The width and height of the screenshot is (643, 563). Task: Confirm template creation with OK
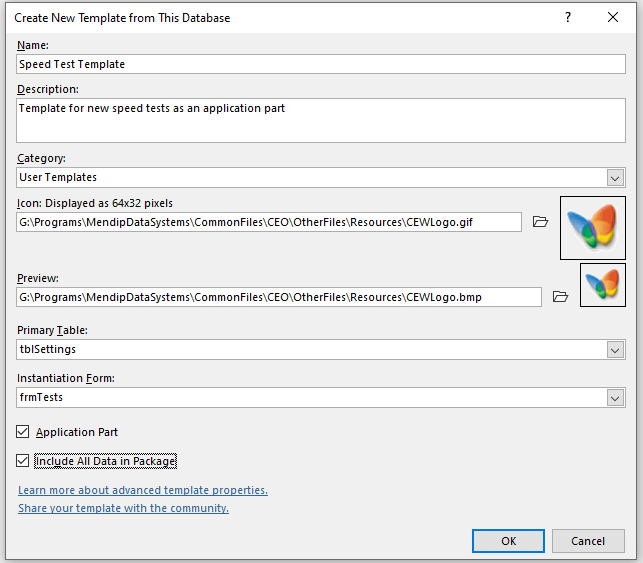pos(508,541)
